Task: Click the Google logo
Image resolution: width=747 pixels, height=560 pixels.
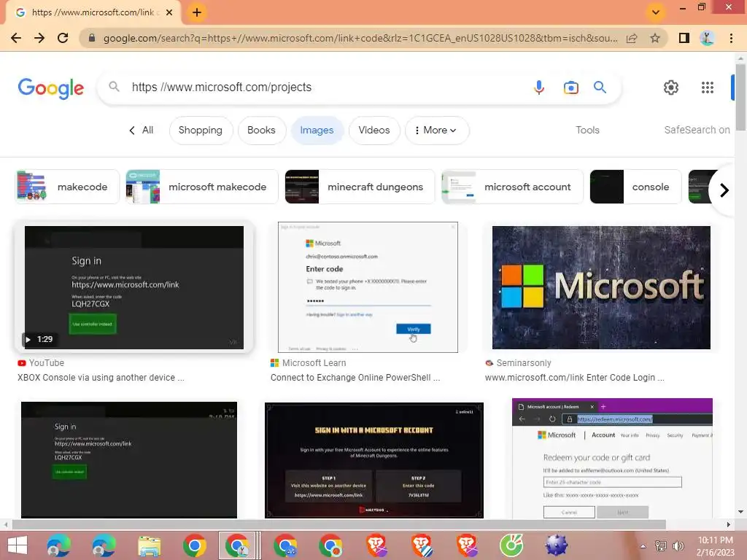Action: coord(51,88)
